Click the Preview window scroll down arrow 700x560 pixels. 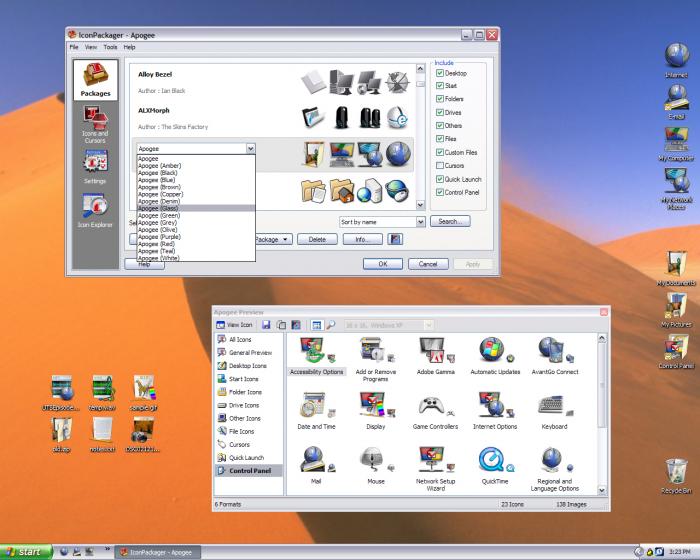tap(602, 490)
